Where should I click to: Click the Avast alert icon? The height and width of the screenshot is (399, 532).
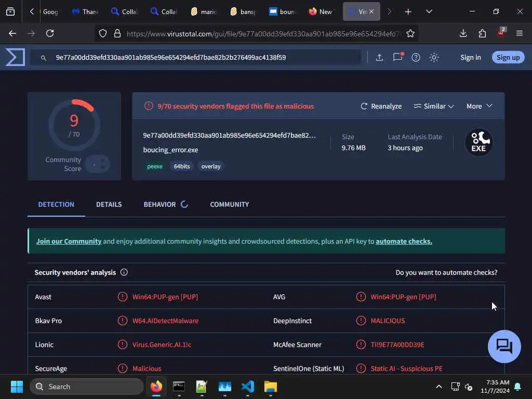coord(123,297)
